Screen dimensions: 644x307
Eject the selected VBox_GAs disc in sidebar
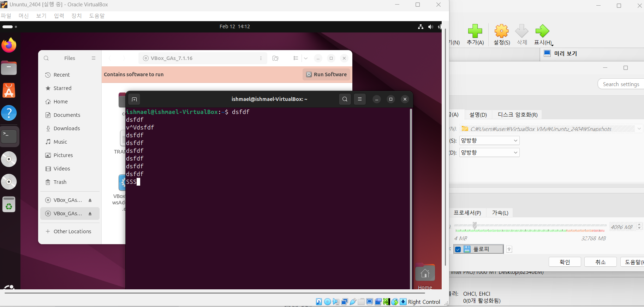coord(90,213)
